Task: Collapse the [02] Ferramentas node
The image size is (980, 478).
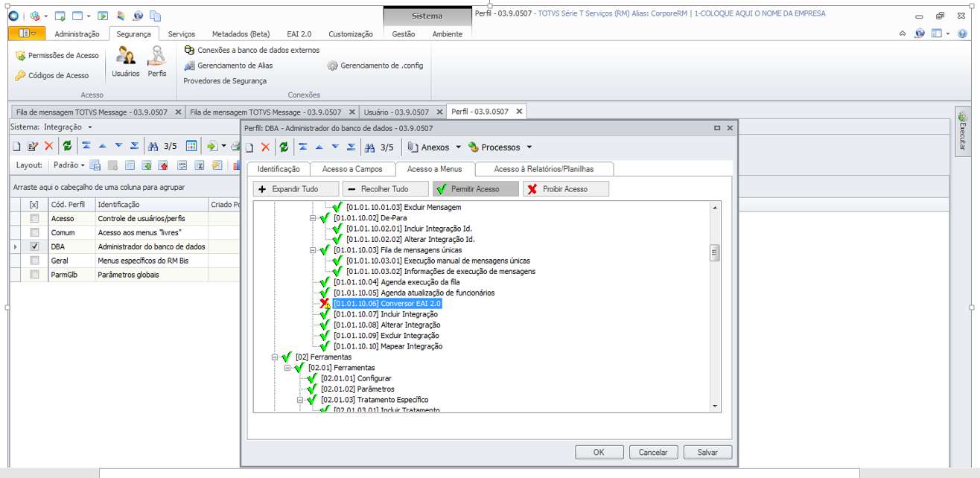Action: click(x=276, y=357)
